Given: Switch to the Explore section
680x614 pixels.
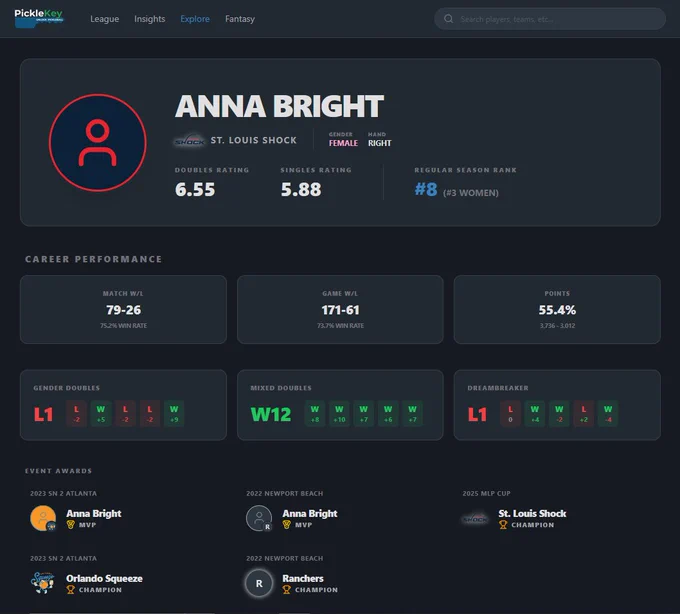Looking at the screenshot, I should click(x=195, y=19).
